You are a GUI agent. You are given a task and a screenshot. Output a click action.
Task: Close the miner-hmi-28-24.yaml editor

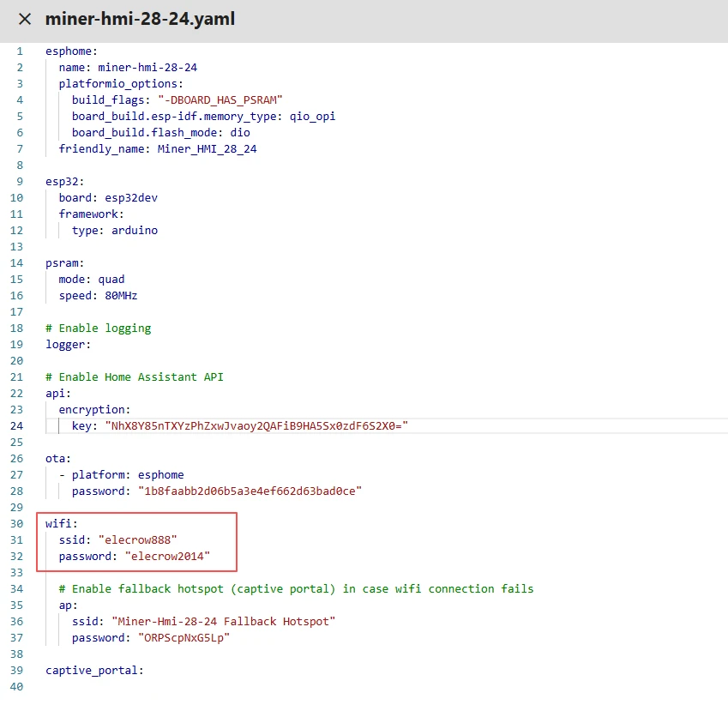[25, 19]
